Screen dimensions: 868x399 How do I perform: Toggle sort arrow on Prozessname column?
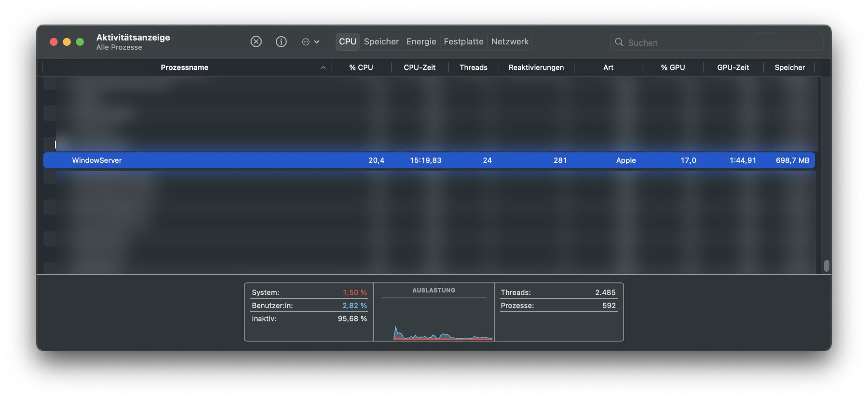323,68
